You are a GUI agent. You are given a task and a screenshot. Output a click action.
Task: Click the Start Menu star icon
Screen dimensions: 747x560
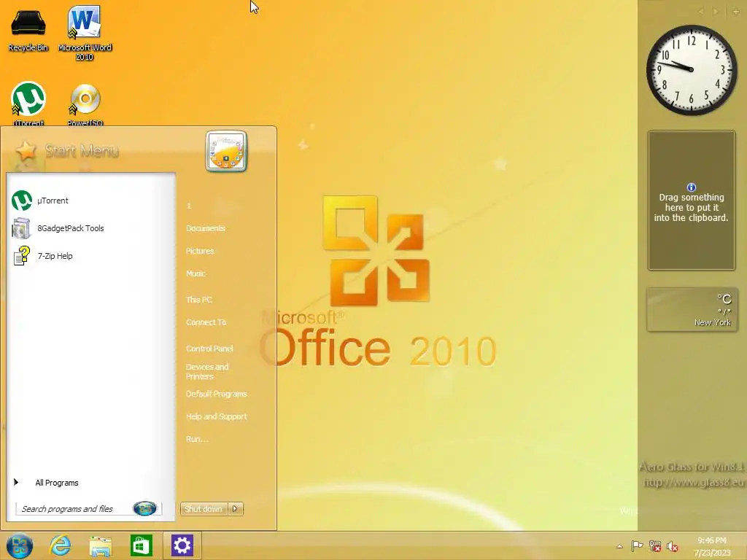pyautogui.click(x=26, y=151)
